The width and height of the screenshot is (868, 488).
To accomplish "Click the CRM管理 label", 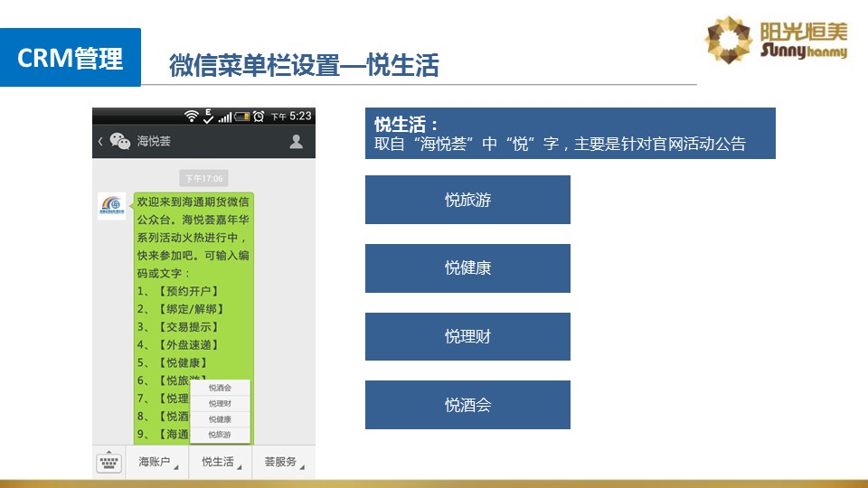I will (x=71, y=58).
